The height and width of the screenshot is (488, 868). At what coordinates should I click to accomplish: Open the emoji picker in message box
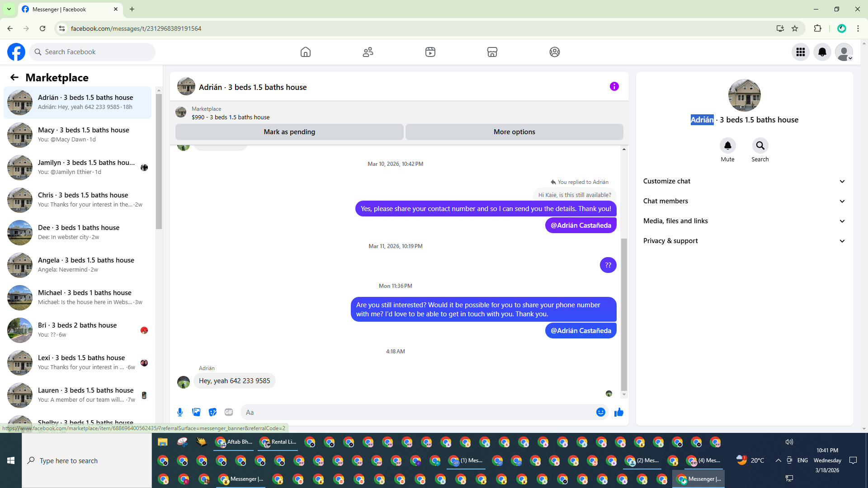click(x=600, y=412)
